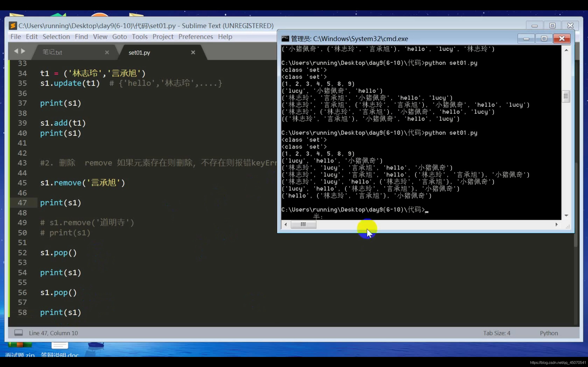Click cmd horizontal scroll right arrow
This screenshot has width=588, height=367.
pos(557,225)
